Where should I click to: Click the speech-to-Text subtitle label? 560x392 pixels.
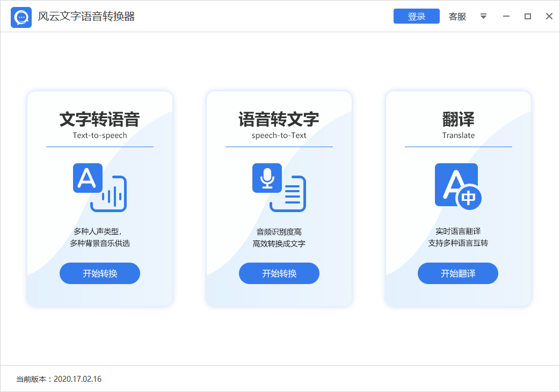(x=279, y=135)
